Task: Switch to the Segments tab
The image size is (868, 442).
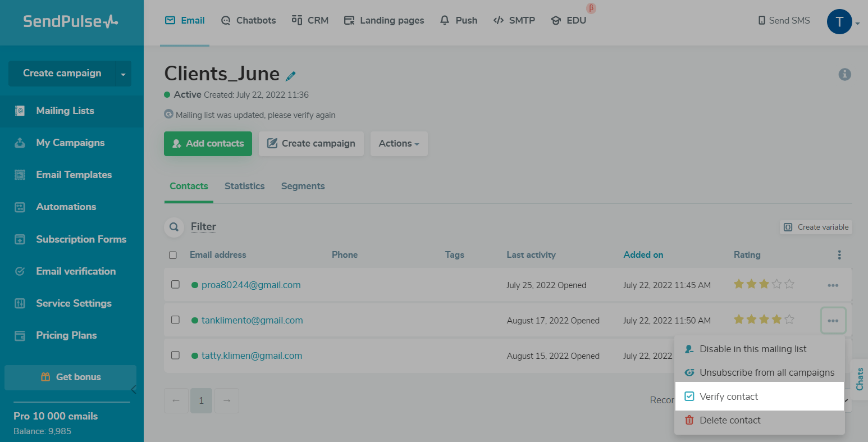Action: click(x=303, y=186)
